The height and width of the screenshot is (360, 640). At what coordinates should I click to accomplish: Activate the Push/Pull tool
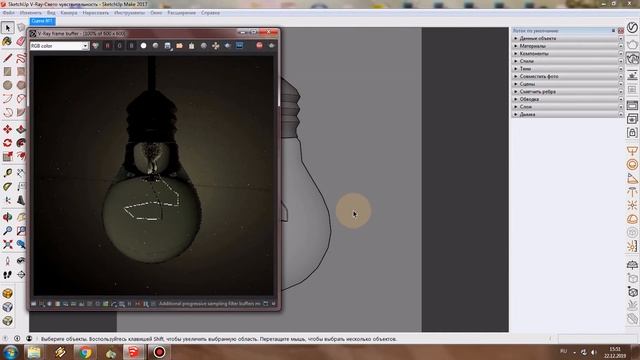pyautogui.click(x=21, y=129)
